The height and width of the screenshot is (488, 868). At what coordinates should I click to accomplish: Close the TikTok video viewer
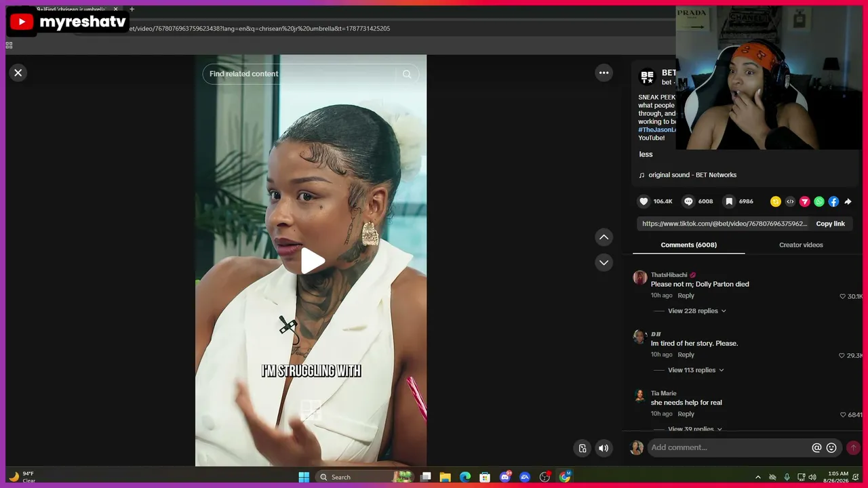click(18, 73)
